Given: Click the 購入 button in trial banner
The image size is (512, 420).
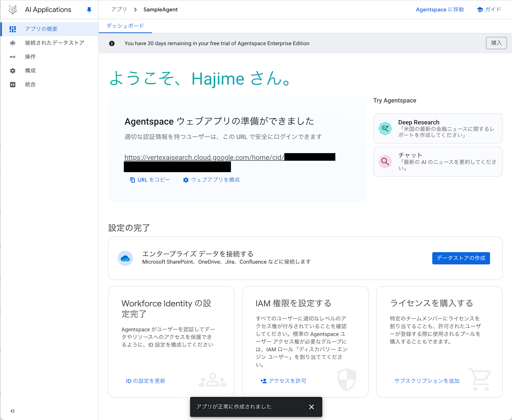Looking at the screenshot, I should [x=496, y=43].
